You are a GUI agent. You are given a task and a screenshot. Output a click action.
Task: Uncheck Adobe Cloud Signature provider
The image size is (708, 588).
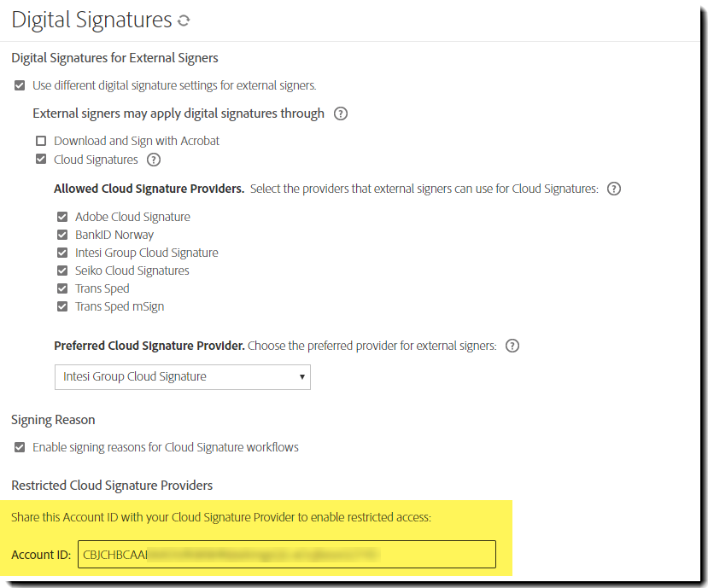click(62, 217)
